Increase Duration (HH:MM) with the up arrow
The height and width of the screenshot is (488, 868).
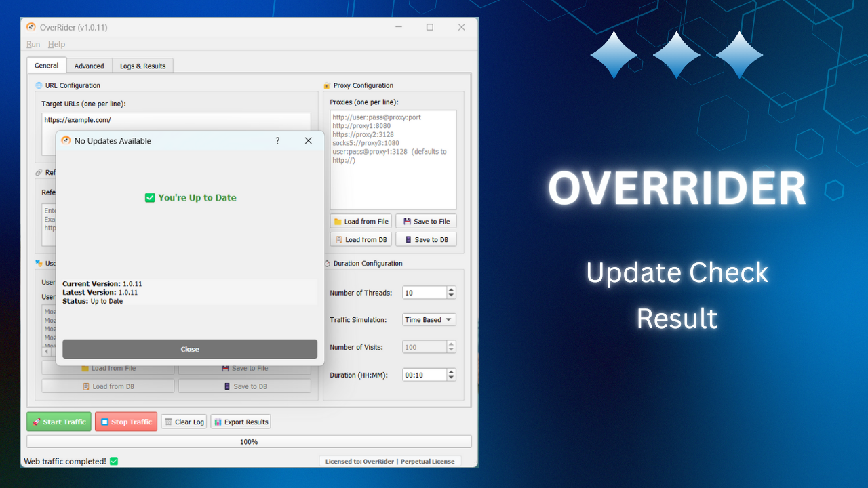pyautogui.click(x=452, y=371)
